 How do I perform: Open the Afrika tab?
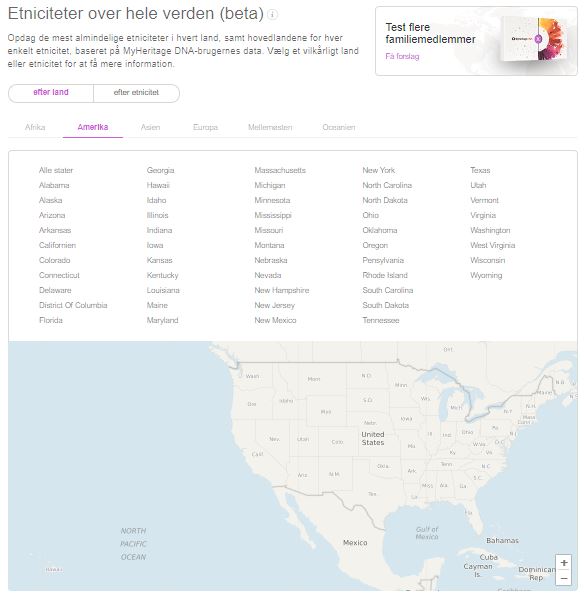coord(35,127)
